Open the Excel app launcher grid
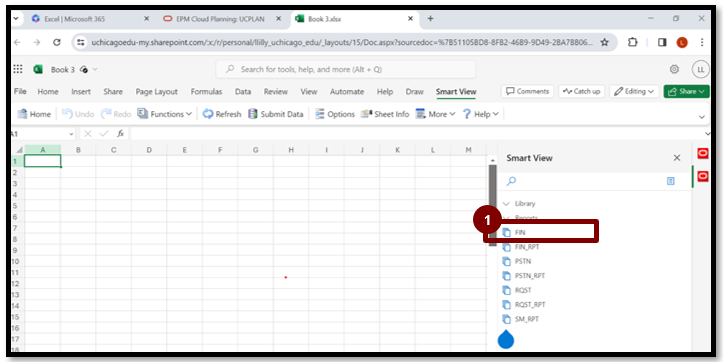 [x=18, y=69]
